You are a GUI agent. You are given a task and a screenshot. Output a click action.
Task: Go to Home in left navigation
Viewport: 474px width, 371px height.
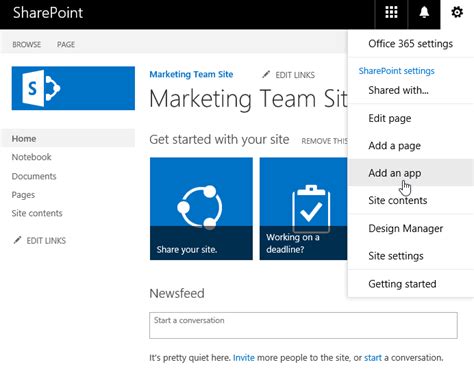68,139
